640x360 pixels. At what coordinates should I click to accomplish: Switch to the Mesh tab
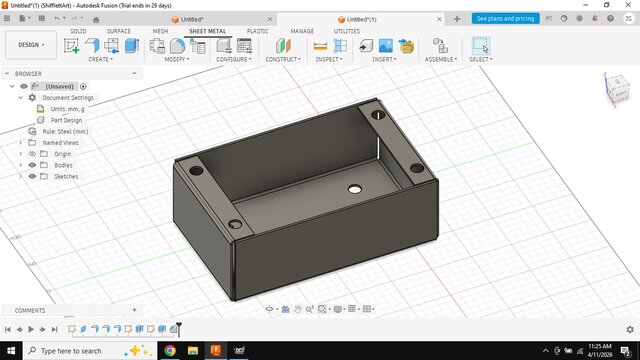[x=160, y=31]
